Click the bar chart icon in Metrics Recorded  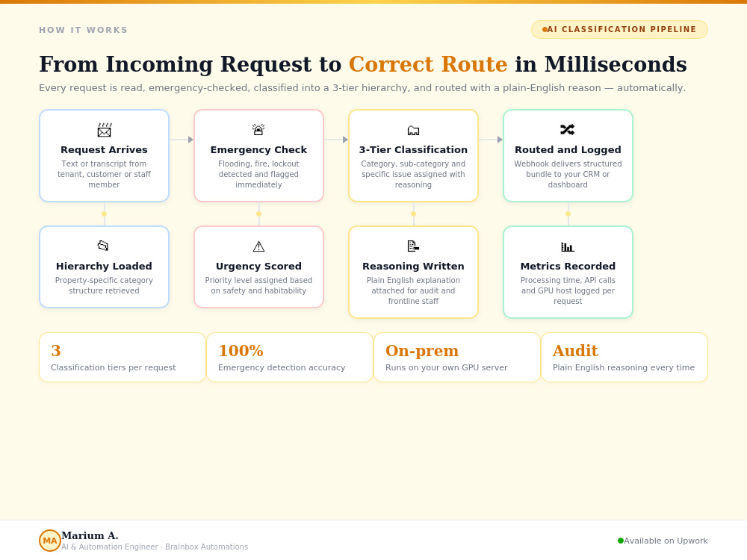568,246
